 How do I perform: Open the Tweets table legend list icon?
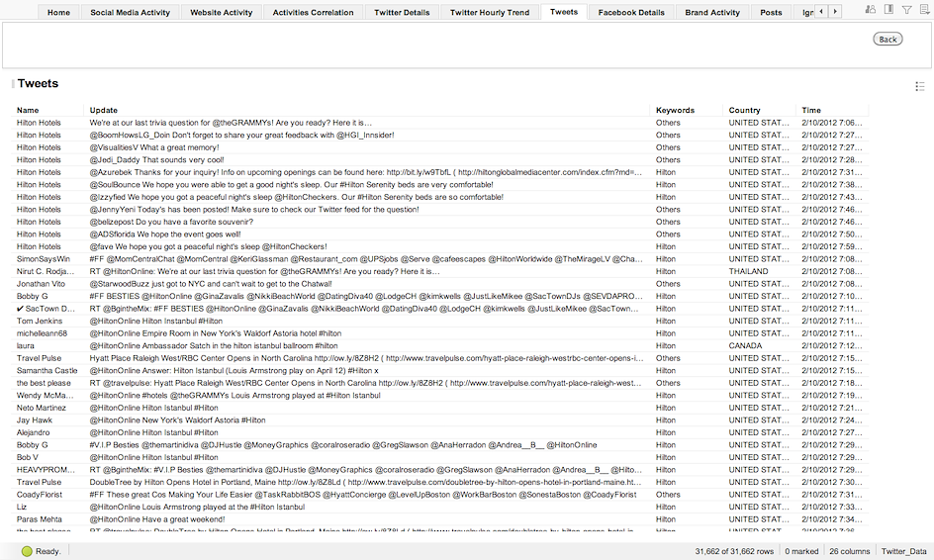tap(920, 86)
